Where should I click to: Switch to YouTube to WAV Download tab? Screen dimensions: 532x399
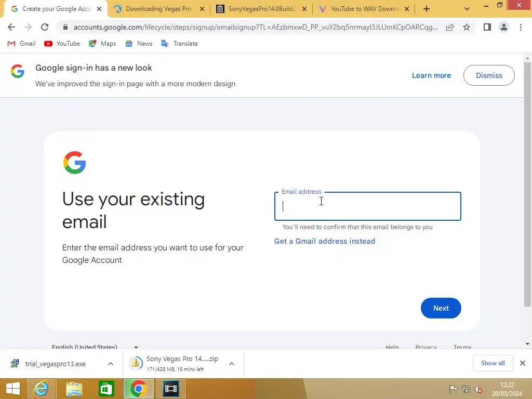tap(364, 9)
